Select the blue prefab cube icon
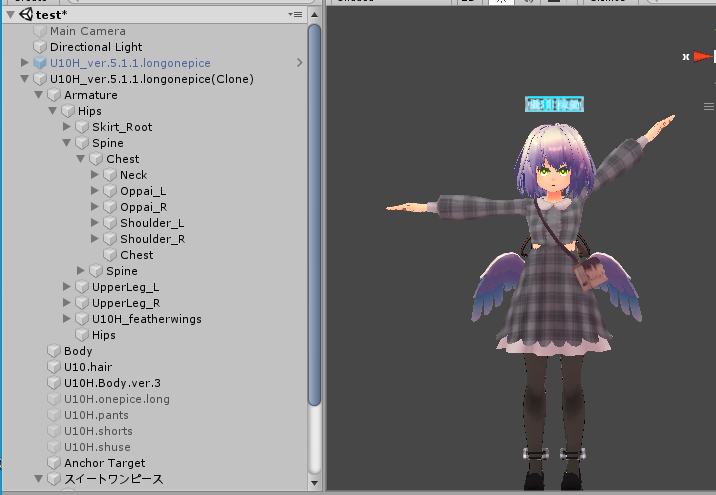This screenshot has height=495, width=716. coord(40,63)
